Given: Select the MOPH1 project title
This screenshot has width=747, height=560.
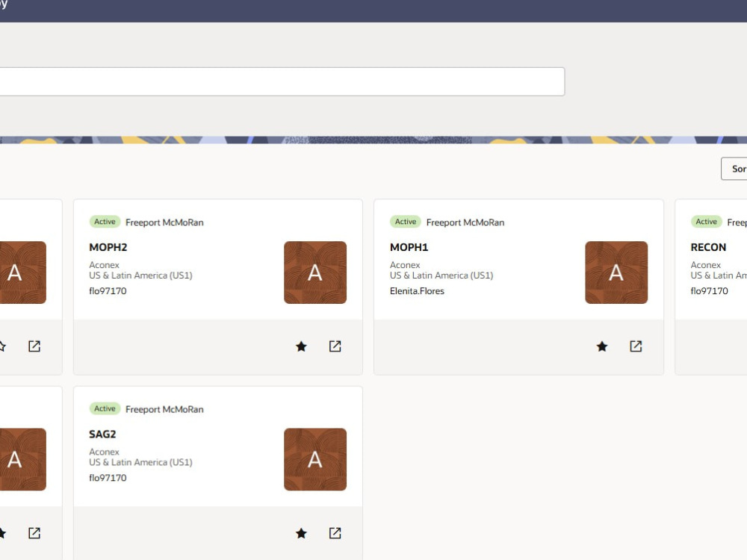Looking at the screenshot, I should click(409, 247).
